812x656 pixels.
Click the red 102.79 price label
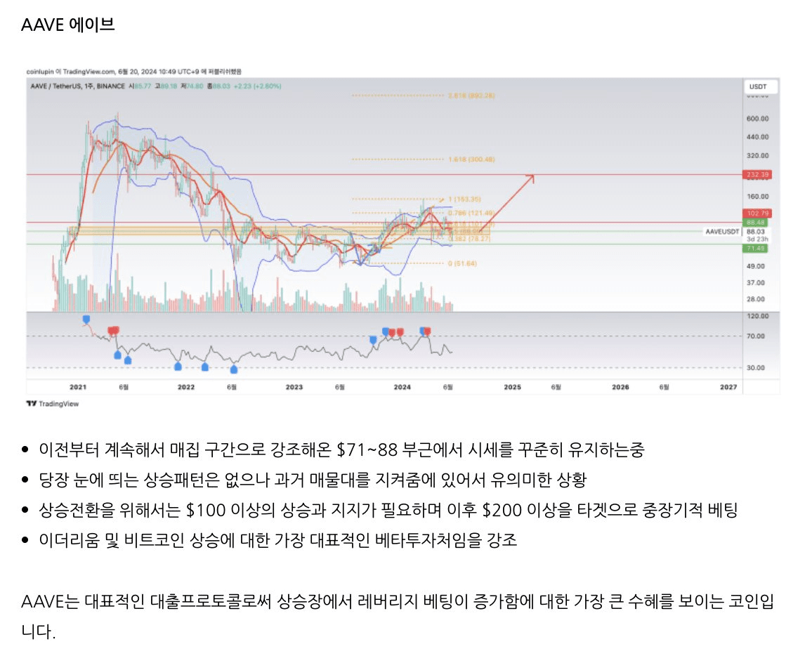[x=757, y=214]
